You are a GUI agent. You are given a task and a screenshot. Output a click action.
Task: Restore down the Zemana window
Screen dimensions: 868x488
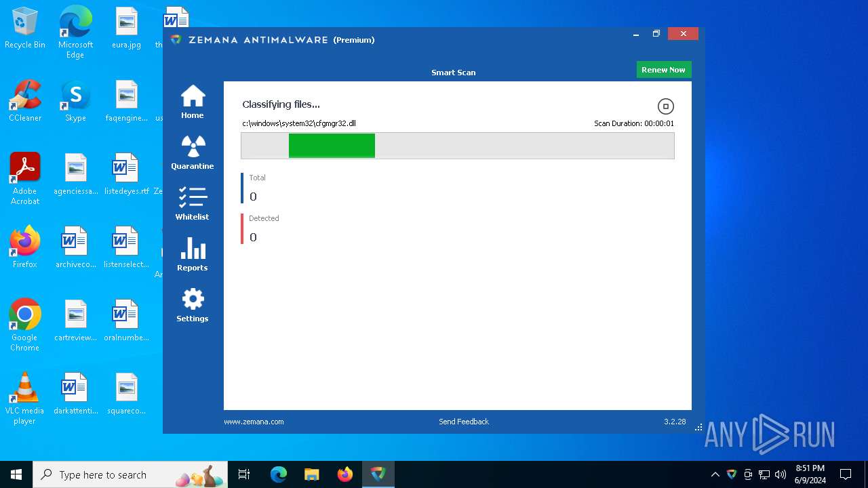(x=656, y=34)
